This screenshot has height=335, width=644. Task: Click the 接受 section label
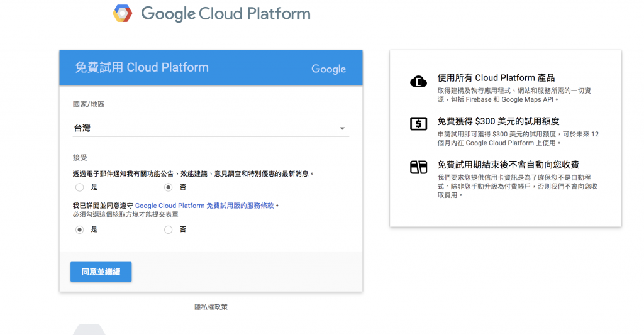[80, 158]
